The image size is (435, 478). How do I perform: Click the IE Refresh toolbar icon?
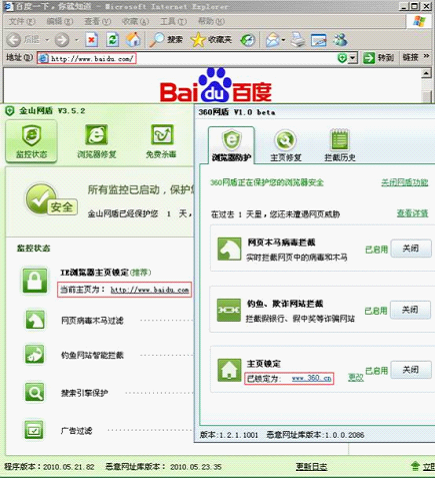tap(113, 40)
